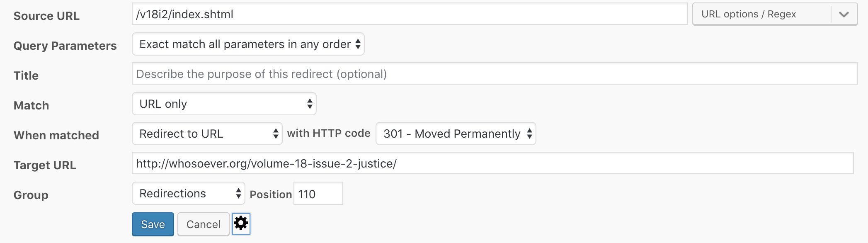Click the gear settings icon next to Cancel

(x=242, y=224)
